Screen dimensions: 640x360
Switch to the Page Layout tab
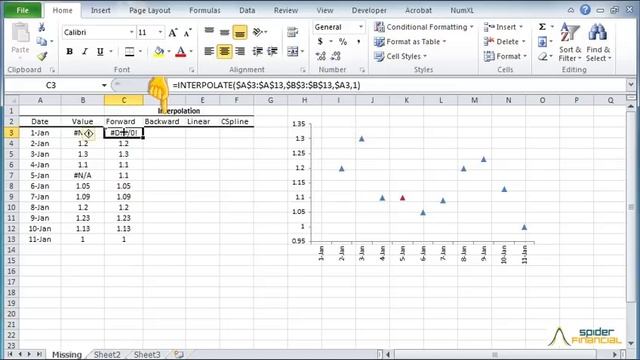[x=150, y=11]
